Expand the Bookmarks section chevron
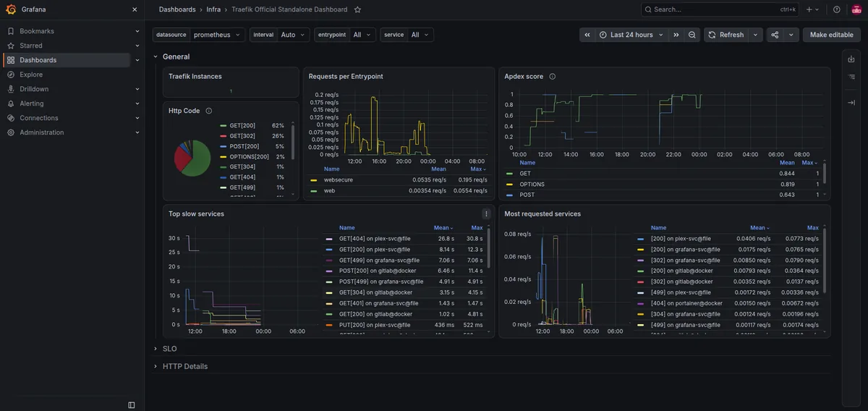This screenshot has width=868, height=411. [x=137, y=31]
